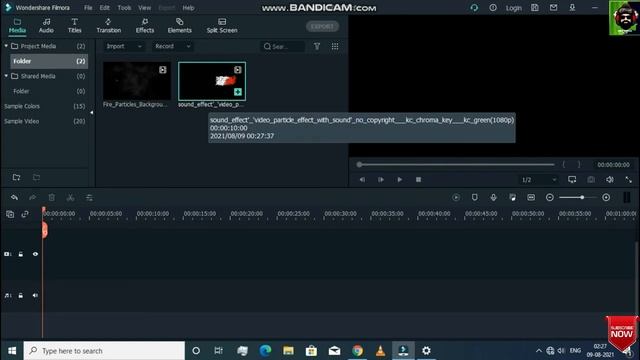The height and width of the screenshot is (360, 640).
Task: Click the Login link
Action: 513,8
